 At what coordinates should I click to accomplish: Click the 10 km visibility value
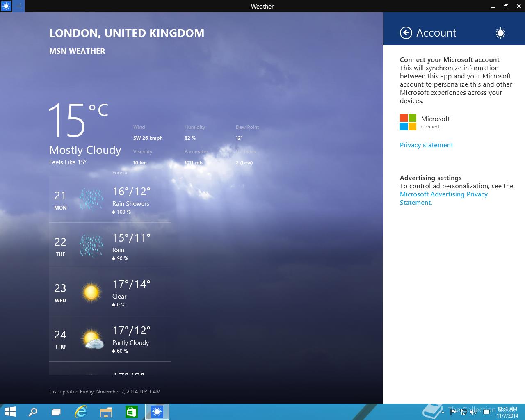140,163
